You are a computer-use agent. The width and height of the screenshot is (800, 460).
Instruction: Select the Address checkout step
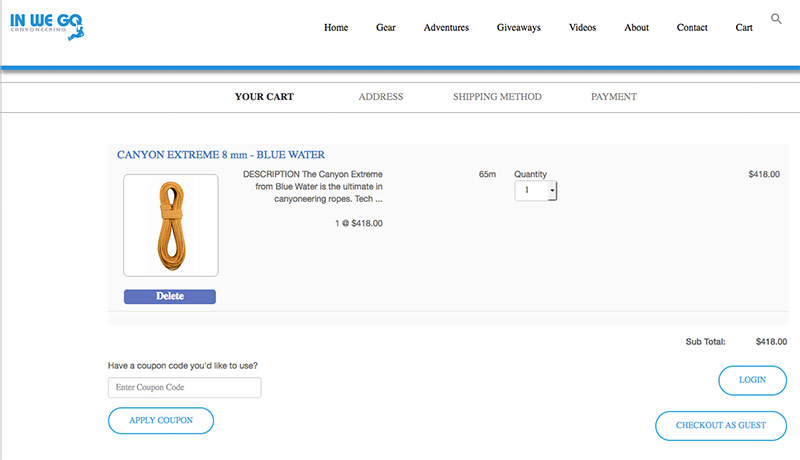(x=381, y=97)
